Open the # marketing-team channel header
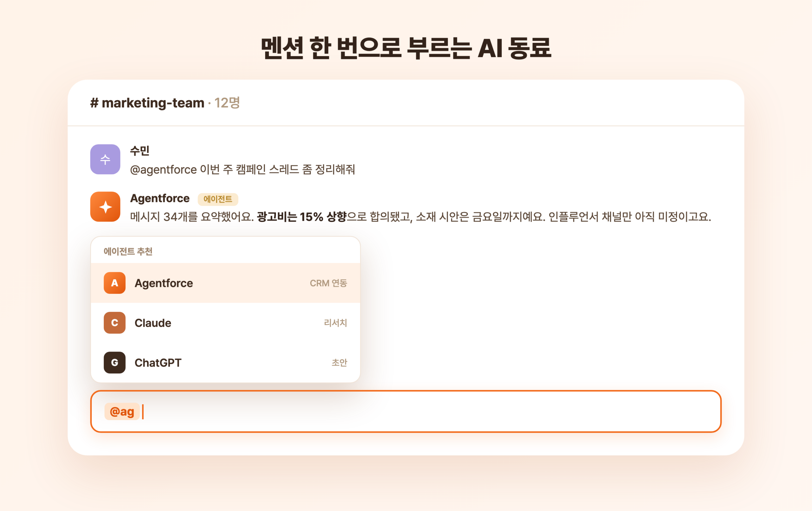 point(147,103)
